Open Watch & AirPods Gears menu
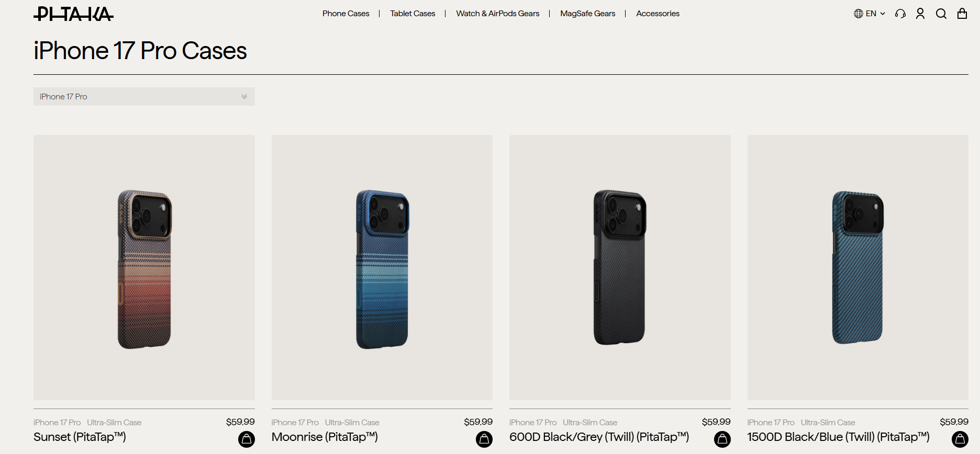980x454 pixels. (497, 14)
